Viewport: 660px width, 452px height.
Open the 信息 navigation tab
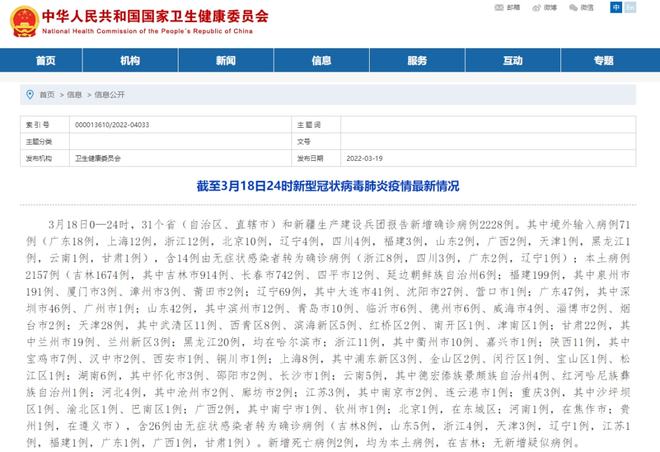tap(322, 60)
